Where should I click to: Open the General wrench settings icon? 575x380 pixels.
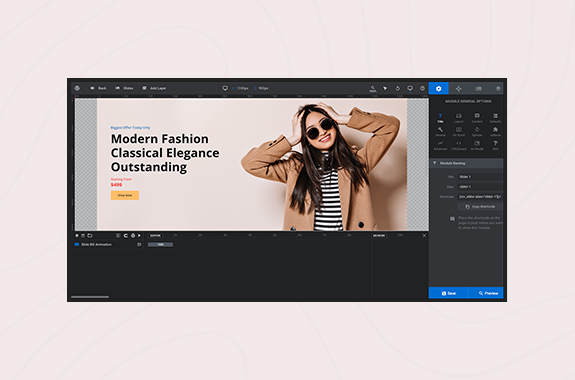(440, 131)
